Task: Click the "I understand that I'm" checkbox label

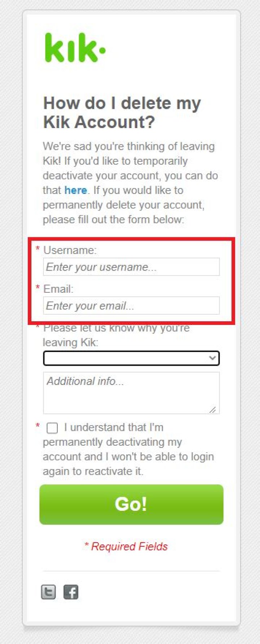Action: [x=114, y=427]
